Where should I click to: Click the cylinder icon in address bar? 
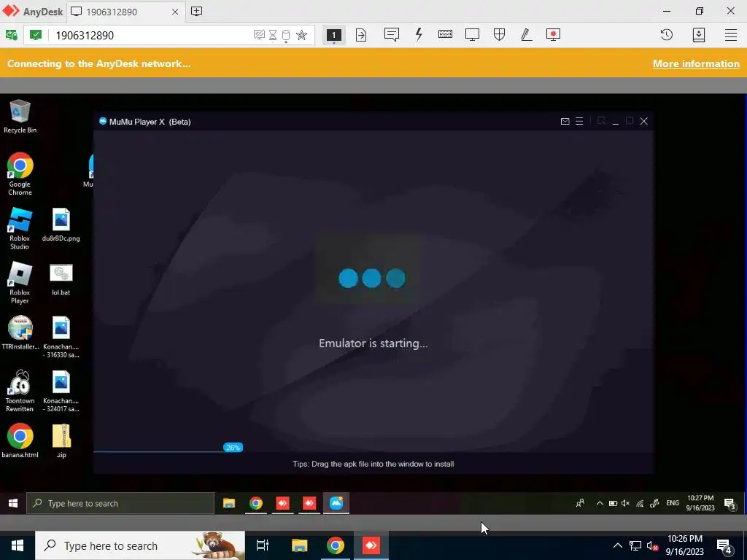[x=286, y=35]
